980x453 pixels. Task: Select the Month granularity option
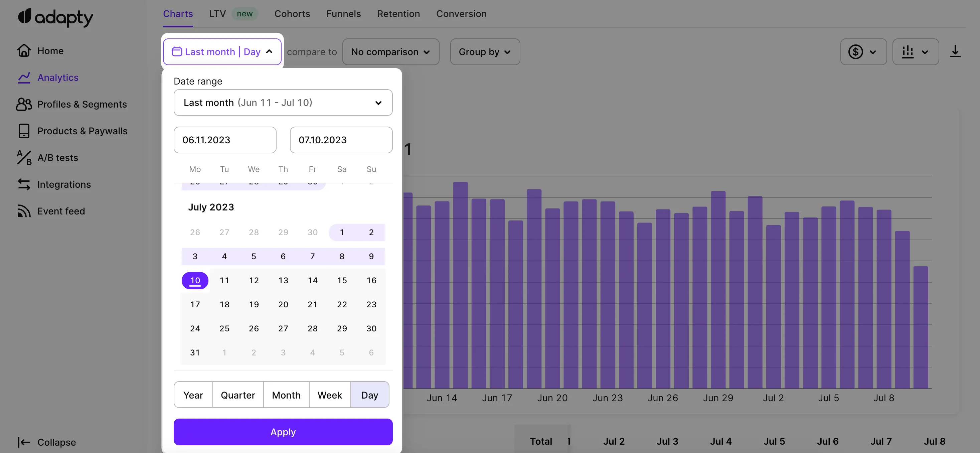[x=286, y=395]
